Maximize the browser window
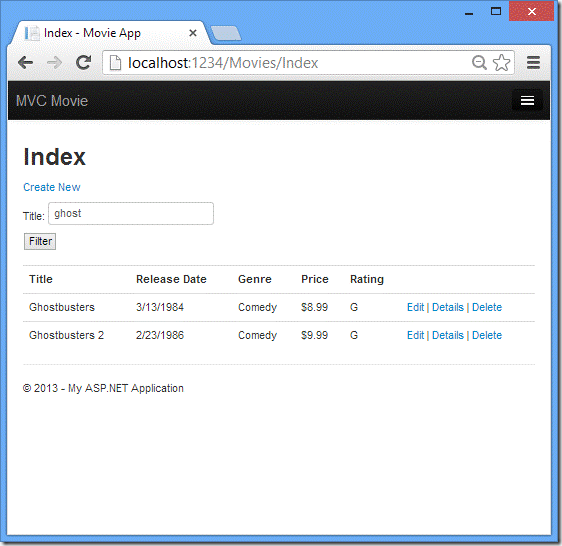 coord(496,11)
